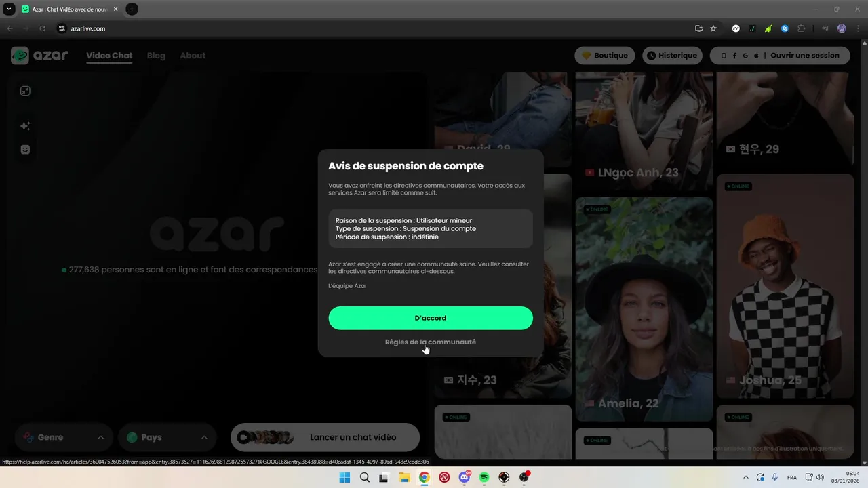Switch the FRA keyboard language indicator

tap(791, 477)
